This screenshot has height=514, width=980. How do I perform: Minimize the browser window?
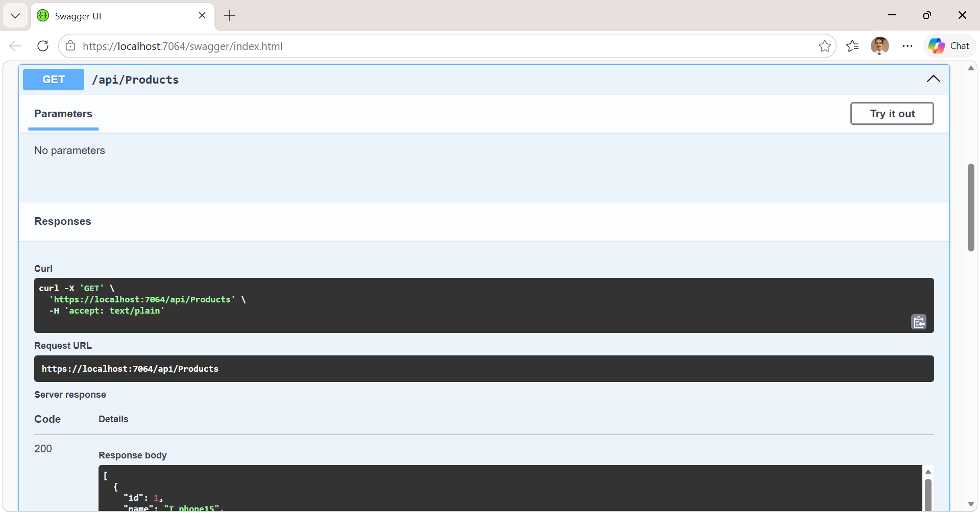[x=892, y=15]
